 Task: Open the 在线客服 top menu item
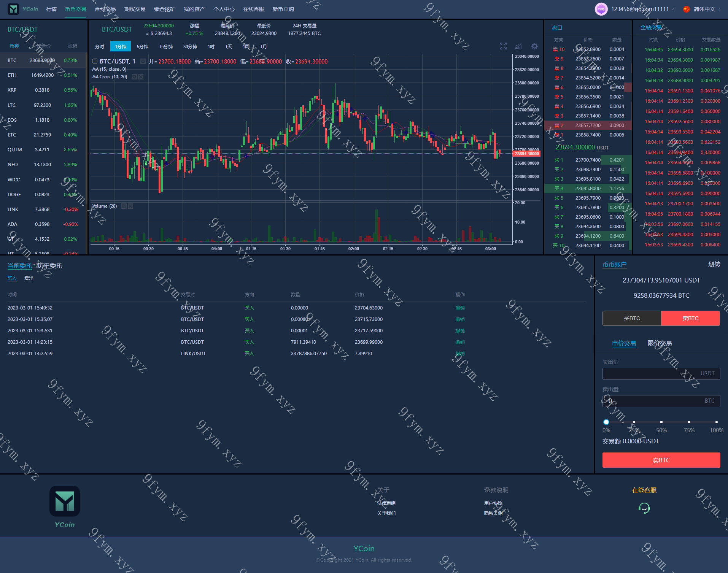click(x=254, y=9)
